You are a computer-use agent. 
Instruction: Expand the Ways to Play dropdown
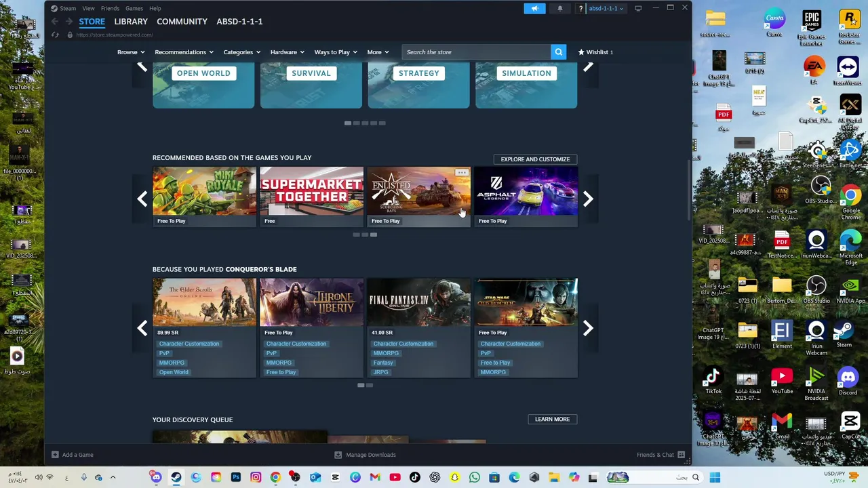336,52
